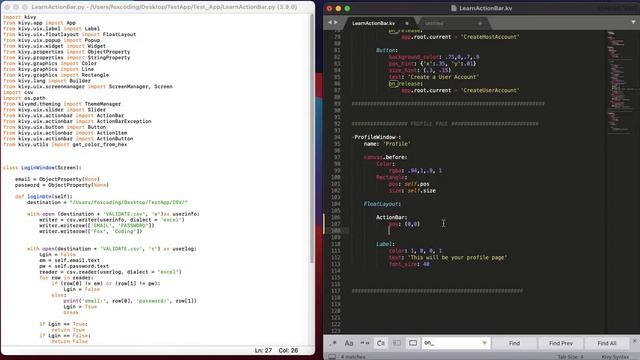The width and height of the screenshot is (640, 360).
Task: Toggle the in-selection search option
Action: 397,343
